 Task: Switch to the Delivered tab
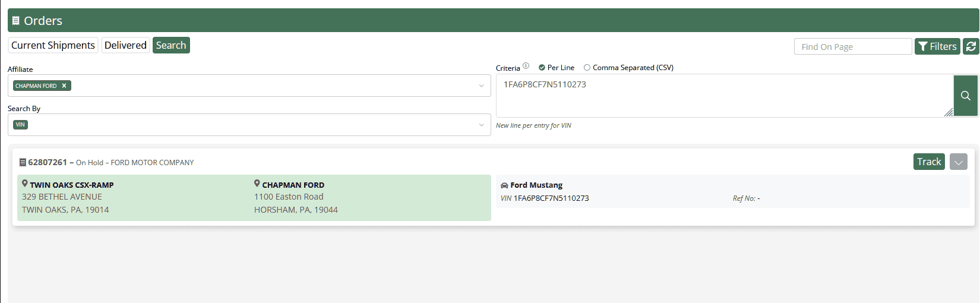[x=125, y=45]
